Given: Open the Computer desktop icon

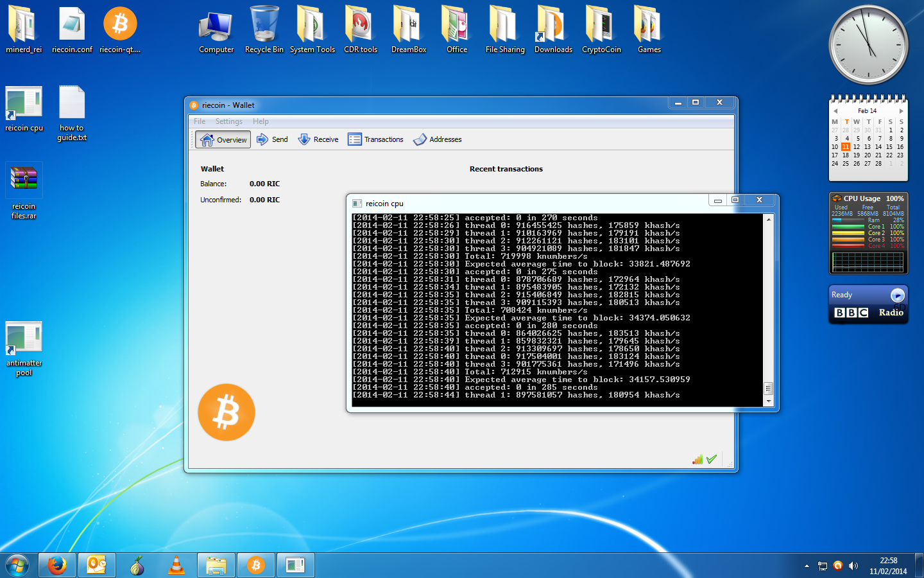Looking at the screenshot, I should point(216,30).
